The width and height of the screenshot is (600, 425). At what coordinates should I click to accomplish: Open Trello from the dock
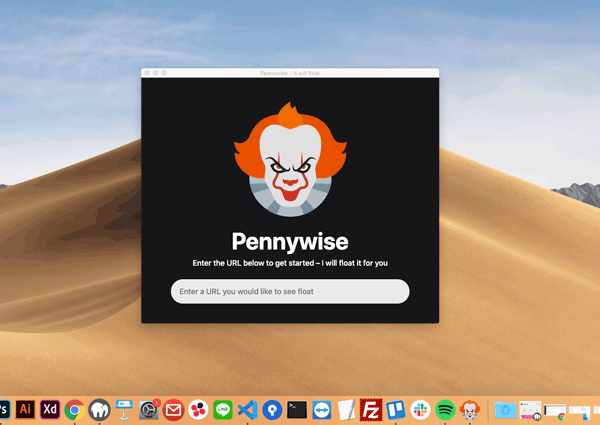[396, 410]
